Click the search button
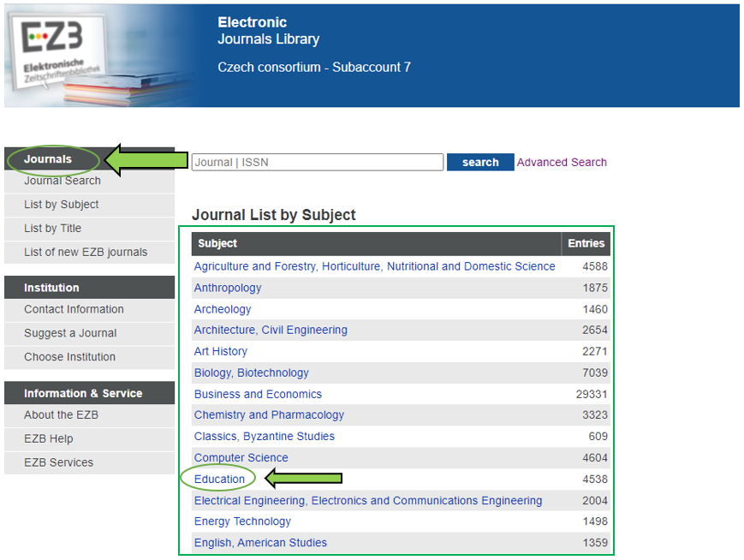 [x=480, y=163]
